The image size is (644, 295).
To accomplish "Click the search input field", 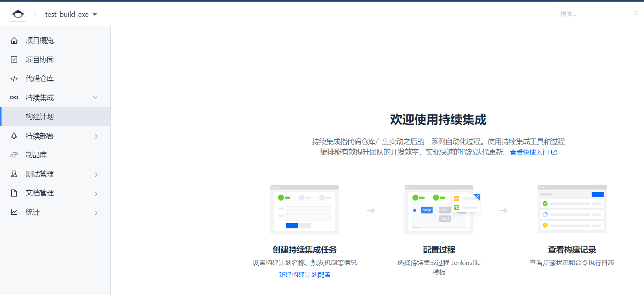I will (x=594, y=14).
